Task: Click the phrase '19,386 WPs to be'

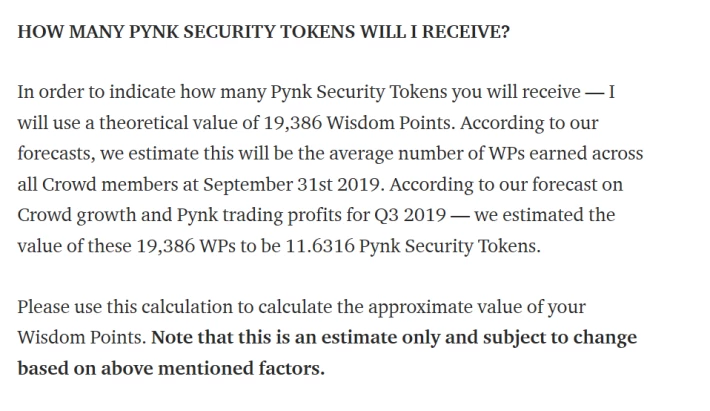Action: coord(208,246)
